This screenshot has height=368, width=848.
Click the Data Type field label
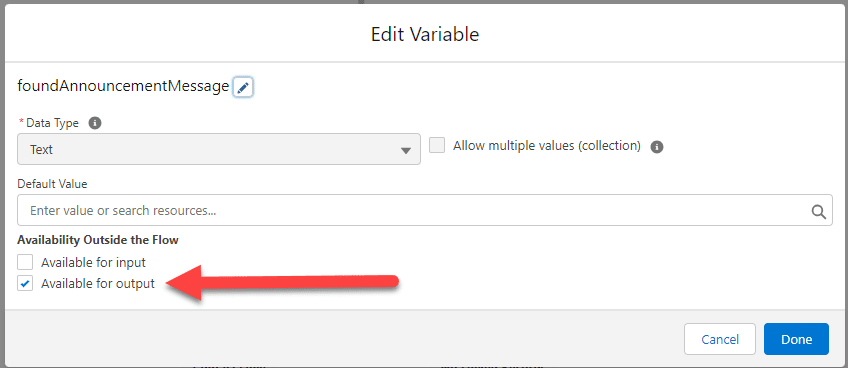(x=49, y=123)
